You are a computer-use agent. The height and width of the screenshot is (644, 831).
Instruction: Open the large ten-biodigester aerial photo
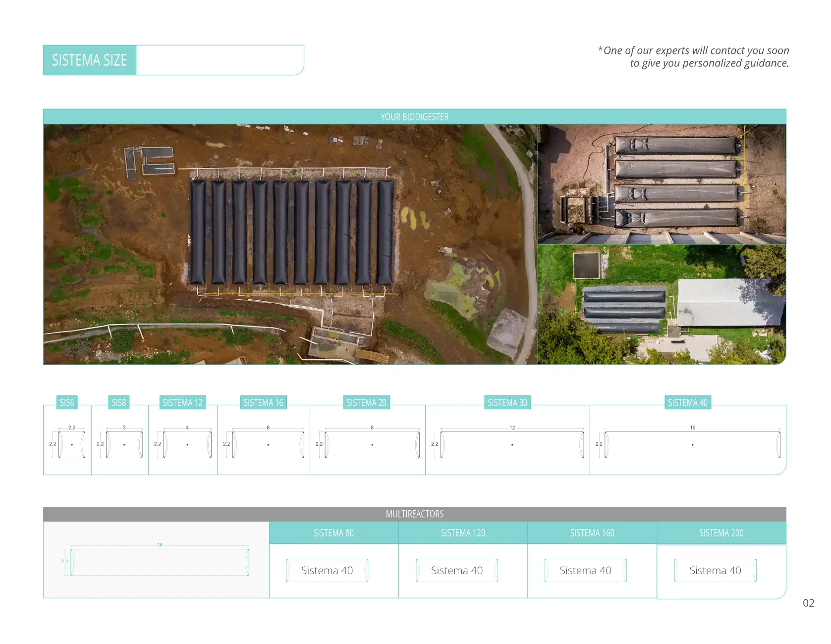290,244
